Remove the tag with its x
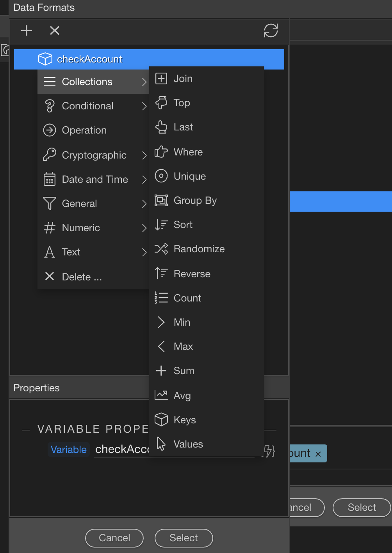The image size is (392, 553). coord(318,454)
